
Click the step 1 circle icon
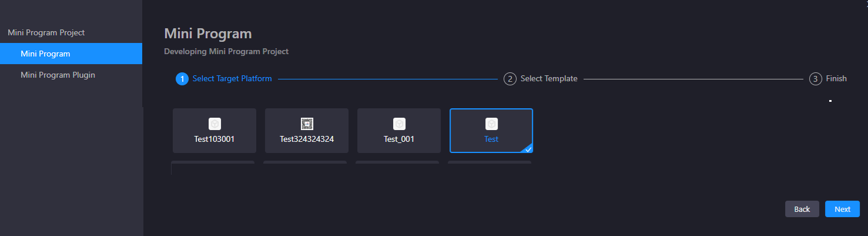(x=182, y=79)
